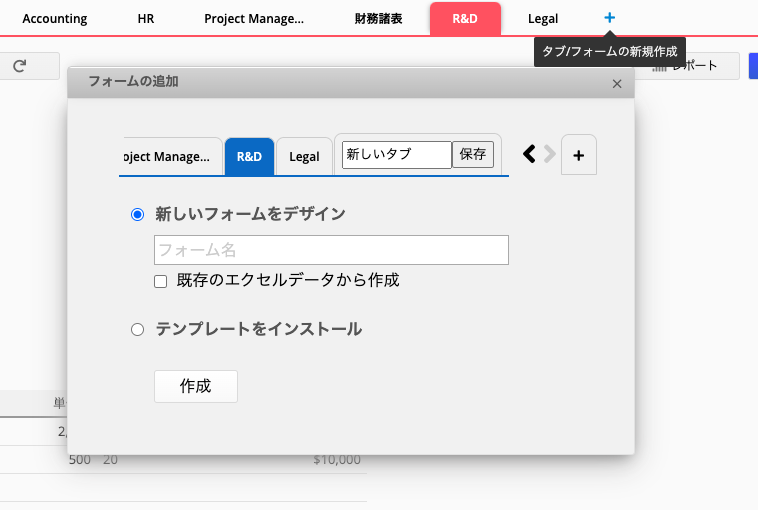The image size is (758, 510).
Task: Close the フォームの追加 dialog
Action: [617, 85]
